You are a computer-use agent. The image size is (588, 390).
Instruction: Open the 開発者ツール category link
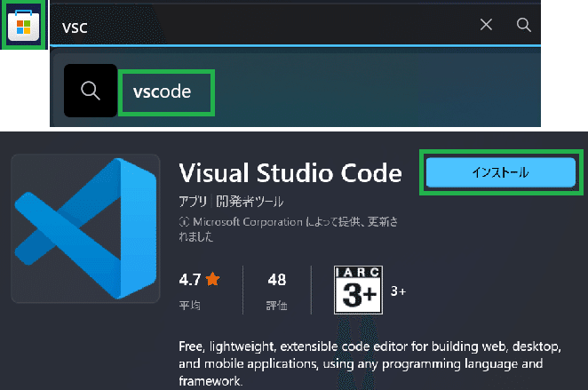(x=250, y=202)
